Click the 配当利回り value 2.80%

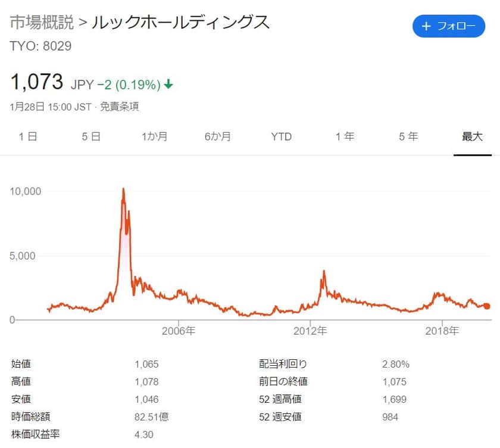point(395,364)
